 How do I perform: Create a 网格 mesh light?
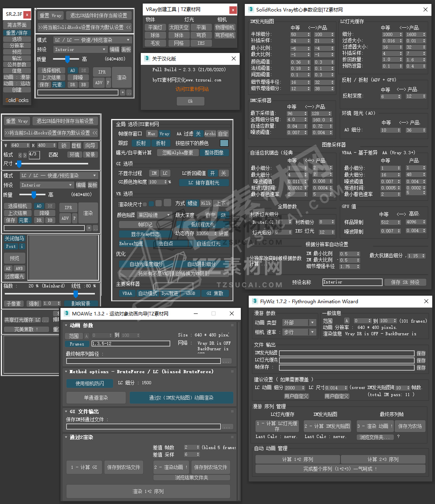pos(179,43)
